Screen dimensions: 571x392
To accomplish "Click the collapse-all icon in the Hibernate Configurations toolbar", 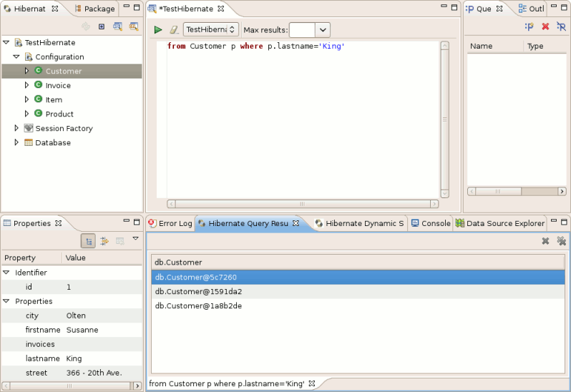I will (102, 26).
